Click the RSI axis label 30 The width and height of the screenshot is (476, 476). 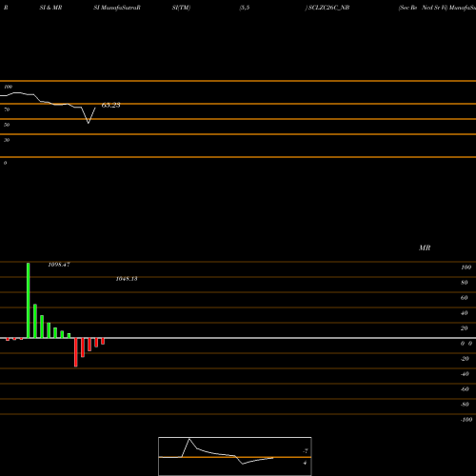7,140
